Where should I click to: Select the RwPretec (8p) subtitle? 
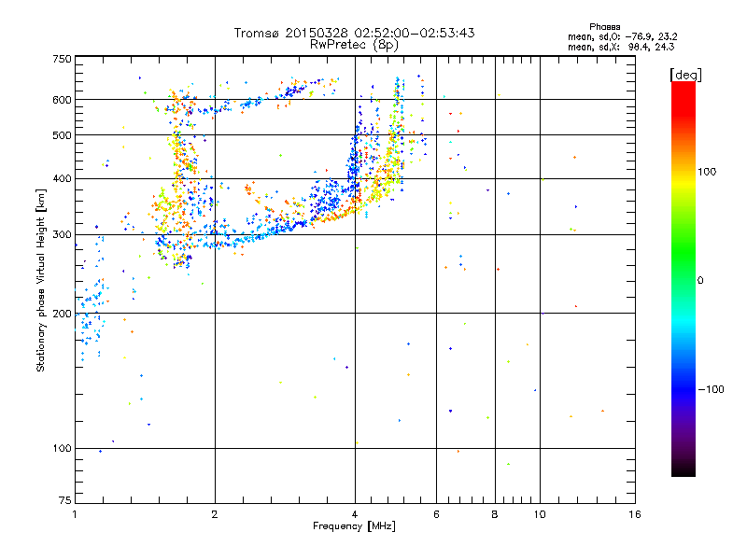coord(354,44)
